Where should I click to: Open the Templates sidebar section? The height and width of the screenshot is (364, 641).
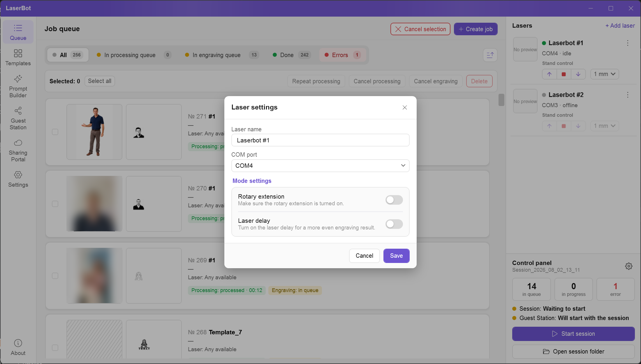pos(18,57)
